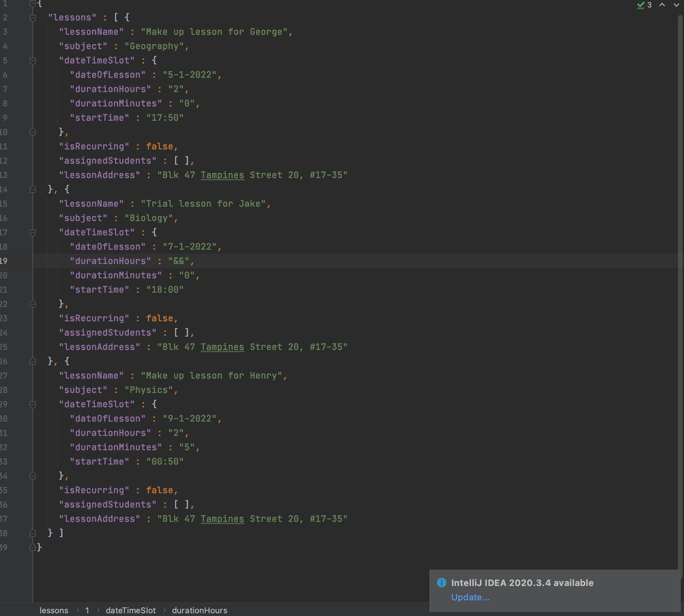Collapse the "lessons" array fold marker on line 2
Image resolution: width=684 pixels, height=616 pixels.
[x=33, y=18]
